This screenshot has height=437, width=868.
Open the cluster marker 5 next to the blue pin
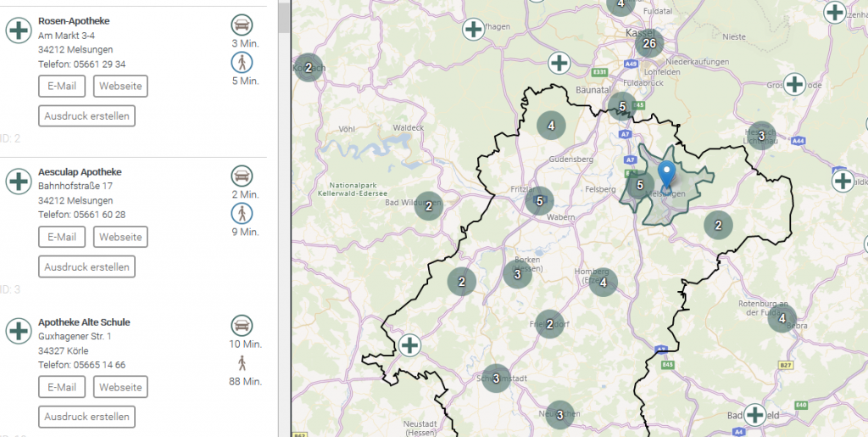641,184
